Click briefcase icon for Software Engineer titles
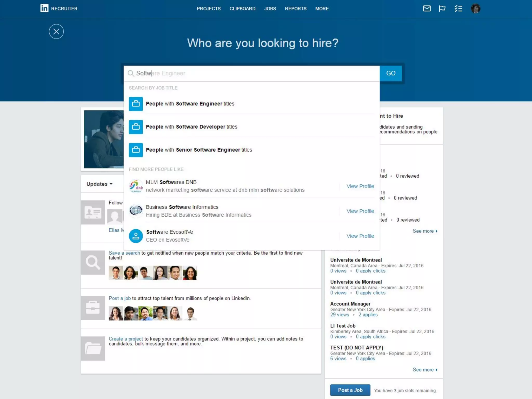Image resolution: width=532 pixels, height=399 pixels. [x=136, y=104]
